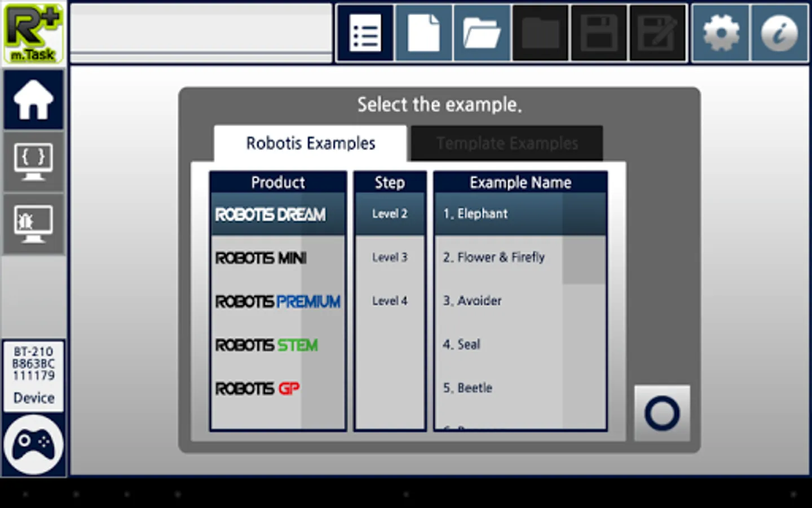The image size is (812, 508).
Task: Click the Example Name list scrollbar thumb
Action: pyautogui.click(x=584, y=238)
